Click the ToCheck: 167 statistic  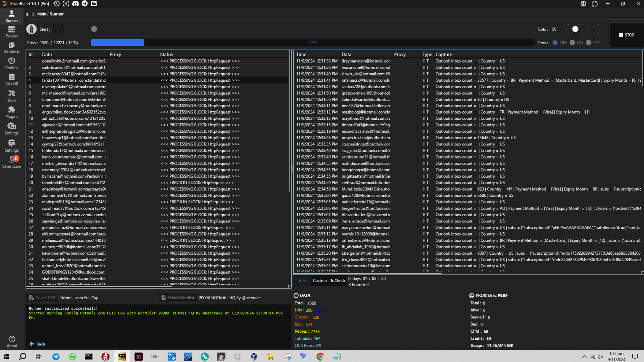pyautogui.click(x=308, y=339)
